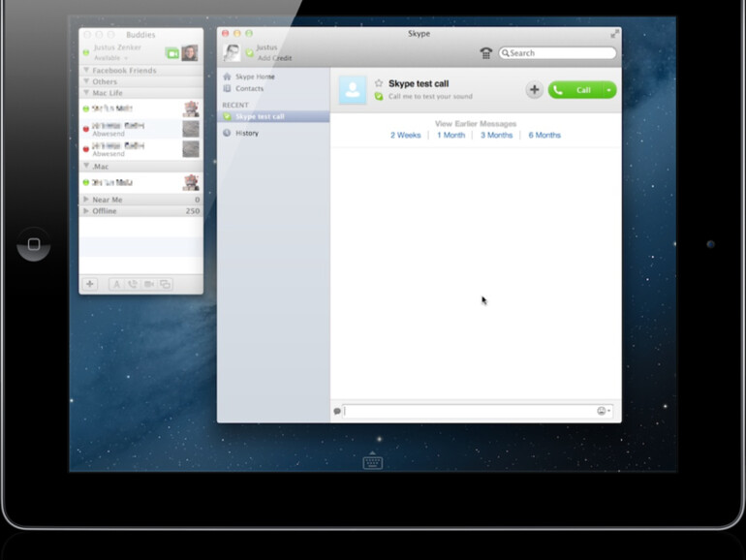Show messages from 3 Months ago
Viewport: 746px width, 560px height.
pyautogui.click(x=496, y=136)
